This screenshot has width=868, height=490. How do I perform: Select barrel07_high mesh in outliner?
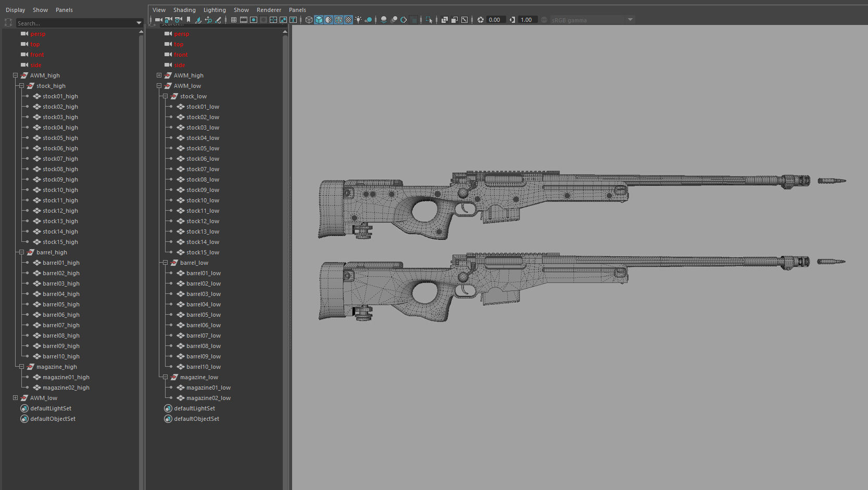coord(61,325)
